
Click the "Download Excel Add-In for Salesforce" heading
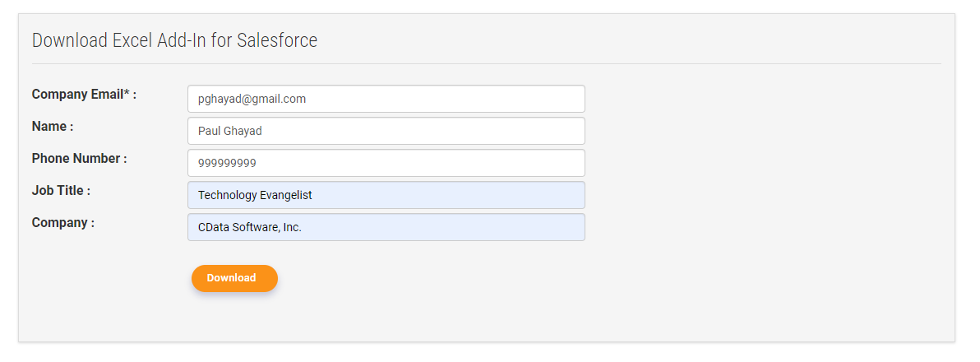pyautogui.click(x=174, y=40)
